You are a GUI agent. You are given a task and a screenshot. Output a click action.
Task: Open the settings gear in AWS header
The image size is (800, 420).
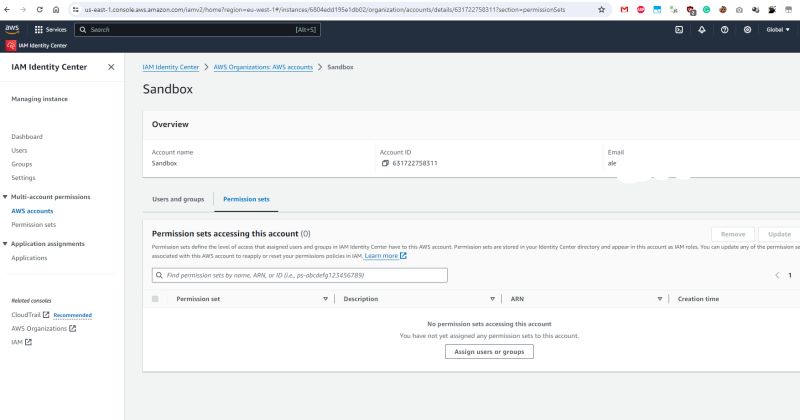click(x=747, y=30)
